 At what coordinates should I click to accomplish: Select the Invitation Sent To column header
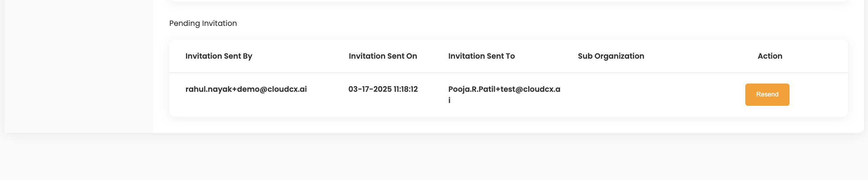[481, 56]
